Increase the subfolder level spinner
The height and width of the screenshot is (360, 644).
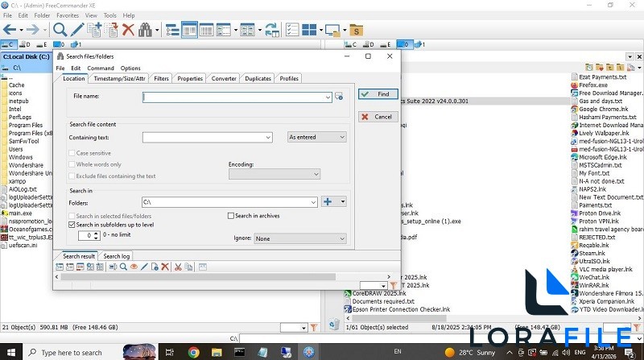[96, 234]
